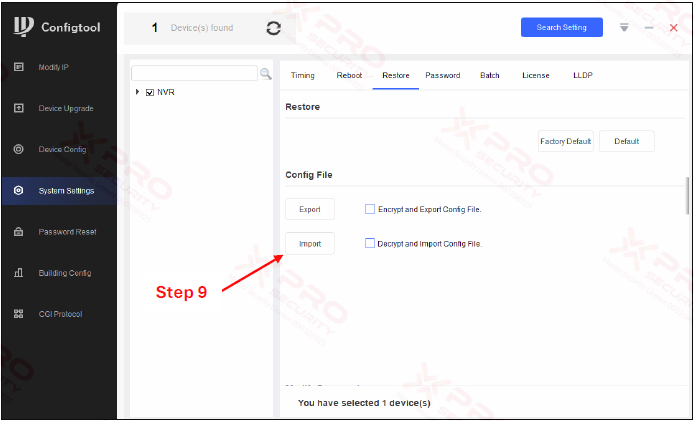
Task: Switch to the License tab
Action: click(536, 75)
